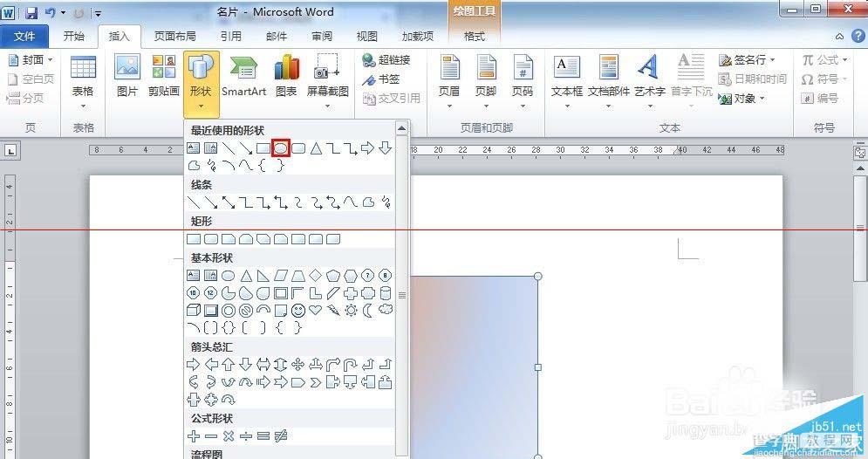
Task: Open the 页脚 footer dropdown
Action: pyautogui.click(x=486, y=82)
